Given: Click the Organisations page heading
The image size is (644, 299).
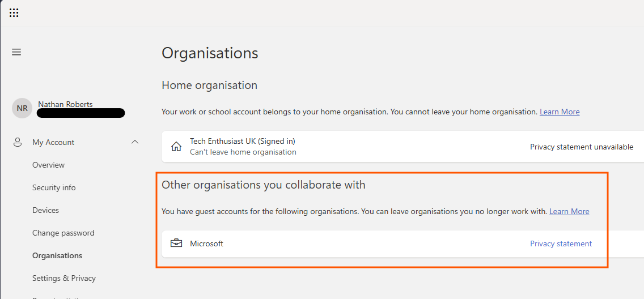Looking at the screenshot, I should [210, 53].
